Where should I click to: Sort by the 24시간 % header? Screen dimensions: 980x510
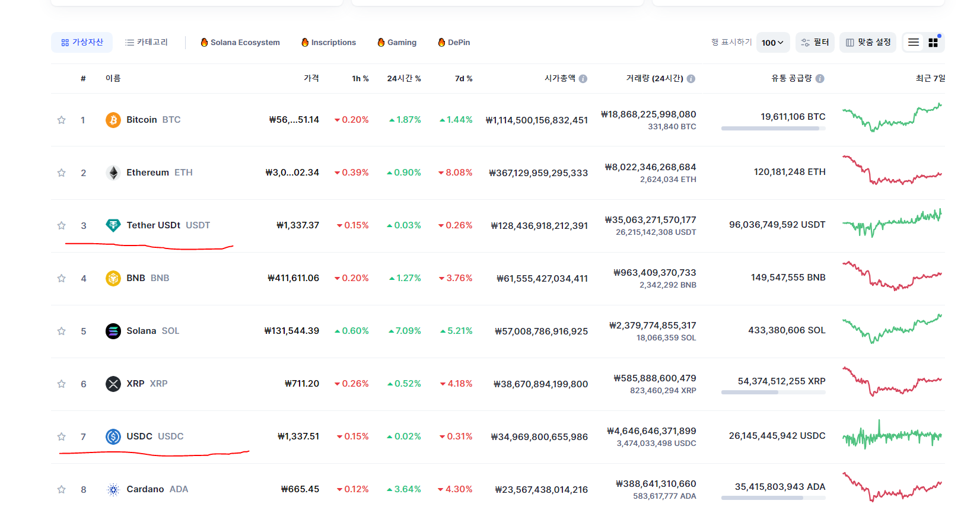(x=404, y=78)
